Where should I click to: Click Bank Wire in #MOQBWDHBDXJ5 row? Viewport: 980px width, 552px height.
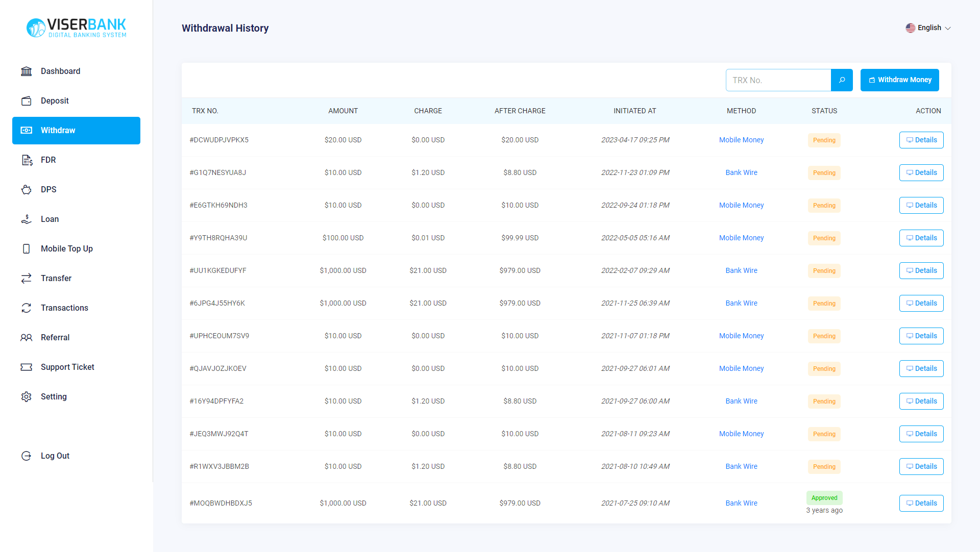coord(741,504)
